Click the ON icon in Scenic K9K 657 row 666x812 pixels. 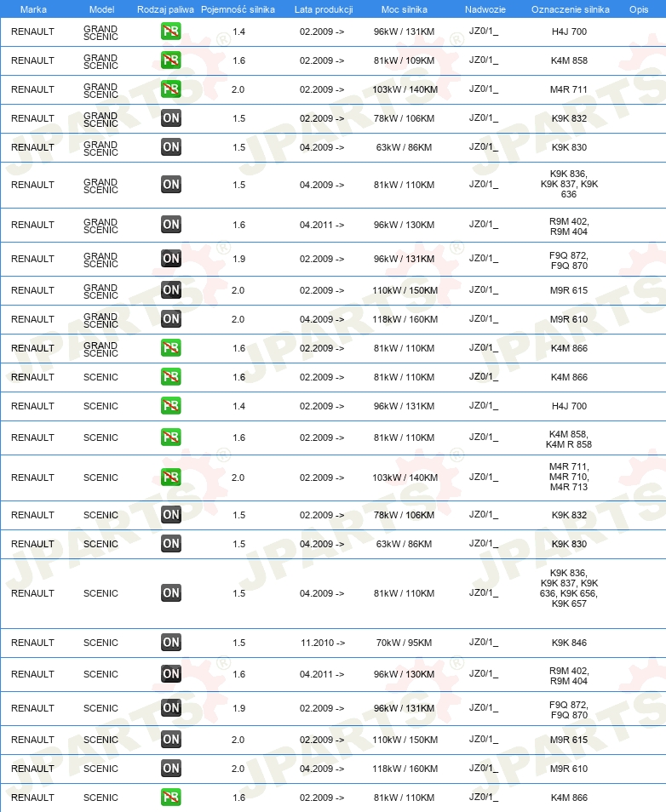click(x=171, y=593)
